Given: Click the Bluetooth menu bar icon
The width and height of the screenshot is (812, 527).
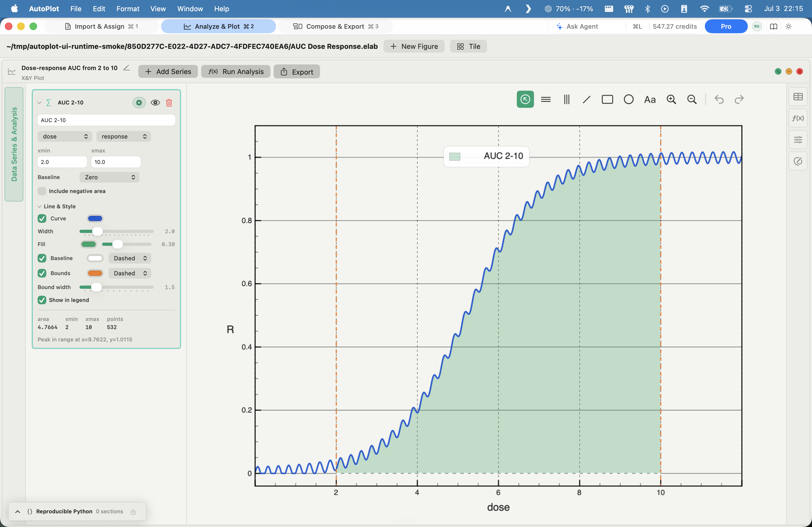Looking at the screenshot, I should (x=647, y=9).
